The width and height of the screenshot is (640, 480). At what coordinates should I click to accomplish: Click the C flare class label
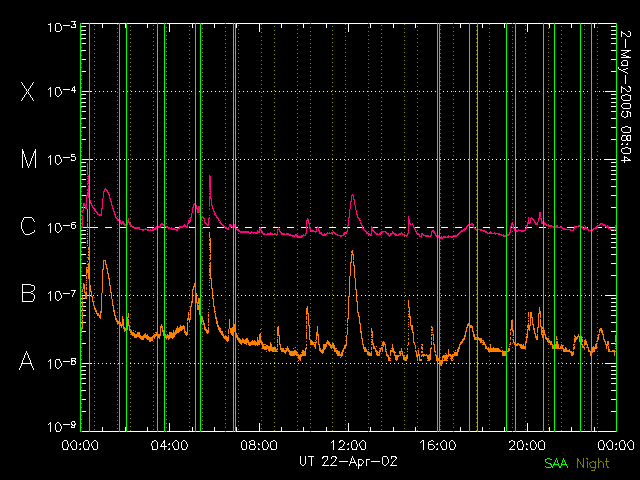tap(28, 226)
